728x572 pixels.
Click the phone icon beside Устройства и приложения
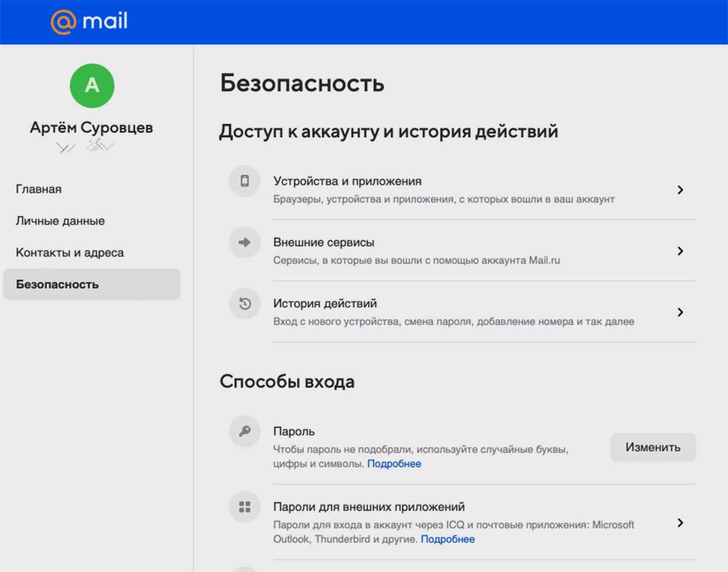(244, 181)
